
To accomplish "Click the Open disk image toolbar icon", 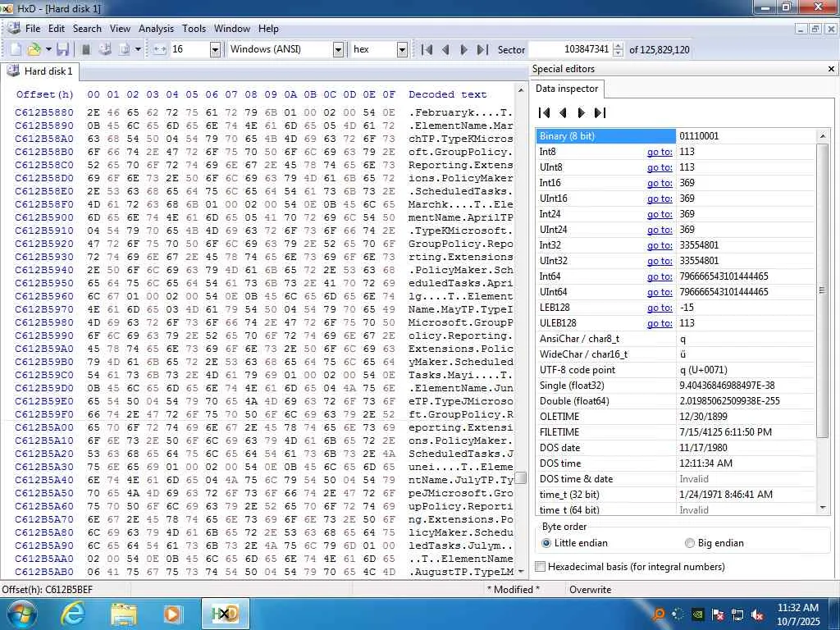I will 125,49.
